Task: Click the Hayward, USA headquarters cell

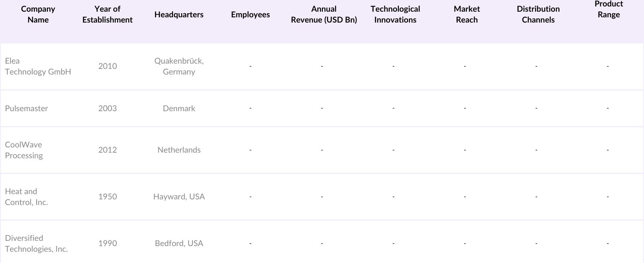Action: (x=179, y=197)
